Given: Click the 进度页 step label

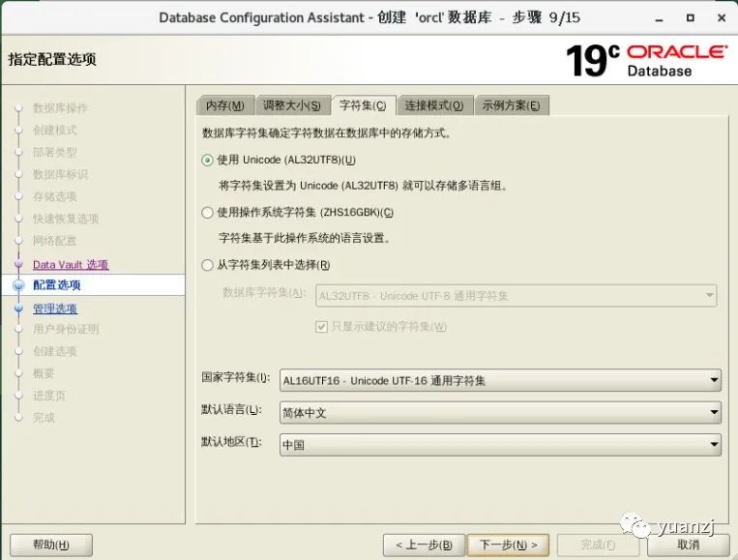Looking at the screenshot, I should [49, 396].
